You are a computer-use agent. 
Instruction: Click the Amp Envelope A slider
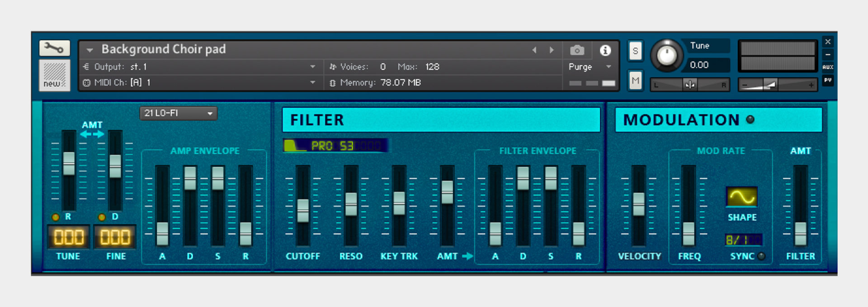(x=162, y=233)
